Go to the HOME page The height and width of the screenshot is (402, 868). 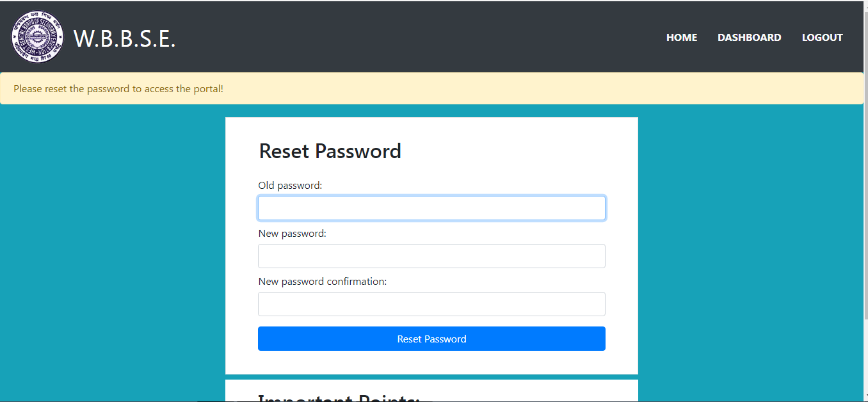point(682,38)
